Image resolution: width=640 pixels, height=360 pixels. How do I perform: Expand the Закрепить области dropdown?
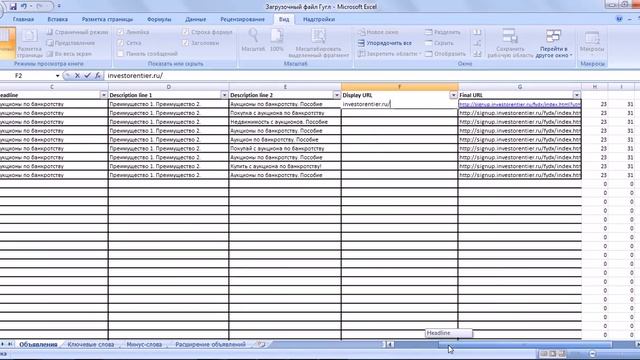pos(420,54)
